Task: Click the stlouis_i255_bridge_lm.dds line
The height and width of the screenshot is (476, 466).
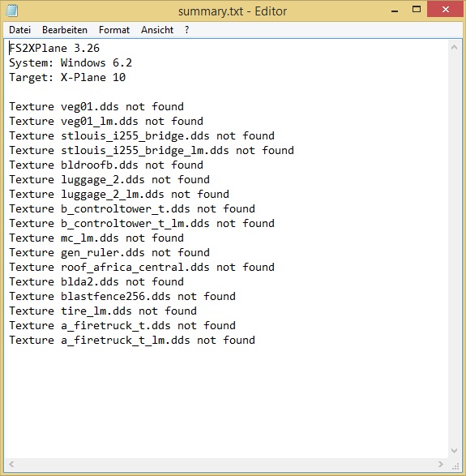Action: (x=152, y=150)
